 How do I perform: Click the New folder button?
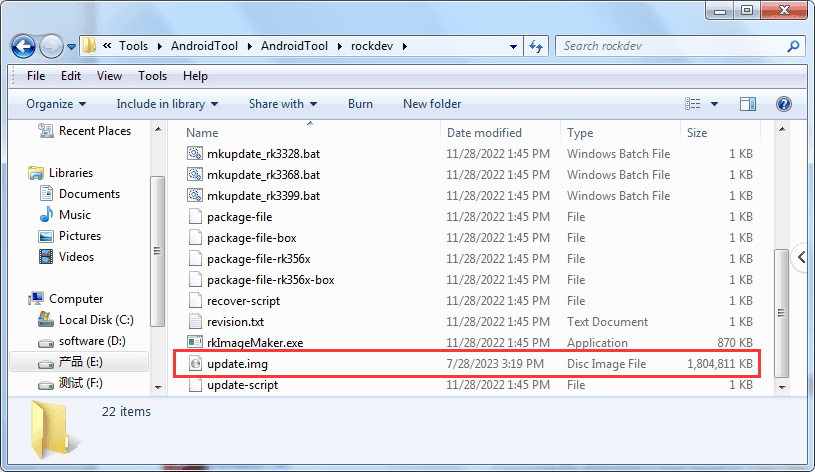432,104
